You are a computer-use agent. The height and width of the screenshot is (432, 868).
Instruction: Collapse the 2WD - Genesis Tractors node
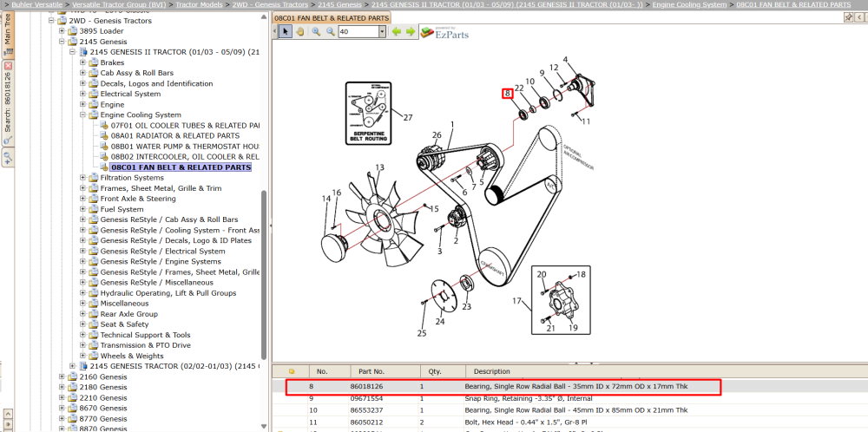[51, 21]
